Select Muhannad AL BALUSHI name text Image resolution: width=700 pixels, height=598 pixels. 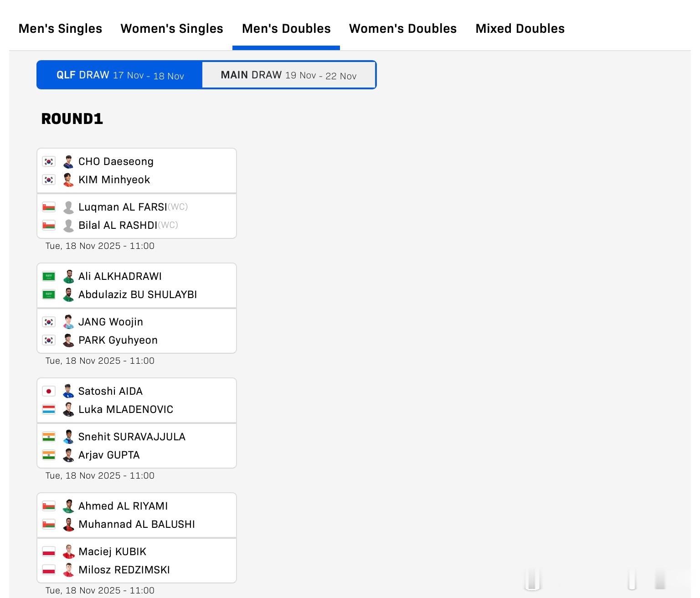137,524
